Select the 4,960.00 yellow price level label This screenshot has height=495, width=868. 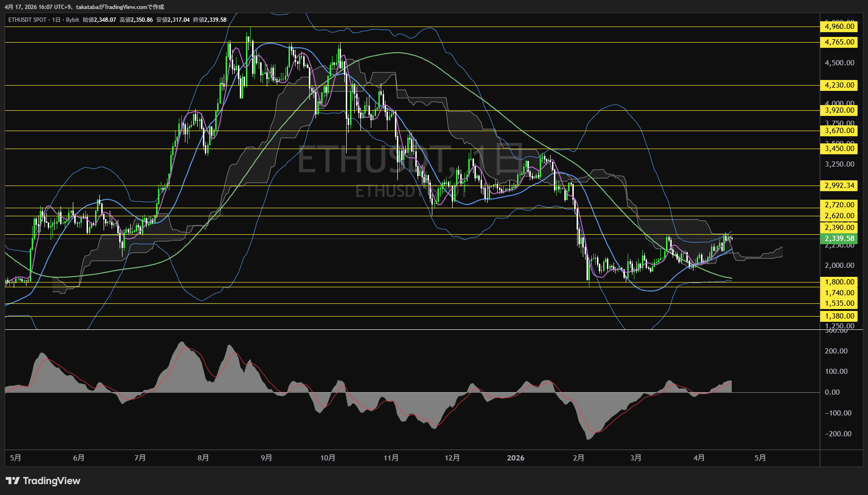[839, 27]
